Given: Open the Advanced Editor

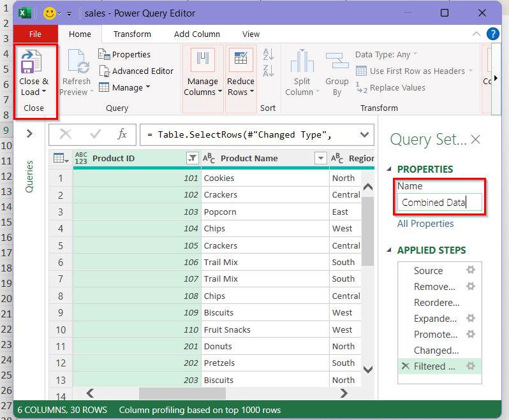Looking at the screenshot, I should point(136,71).
